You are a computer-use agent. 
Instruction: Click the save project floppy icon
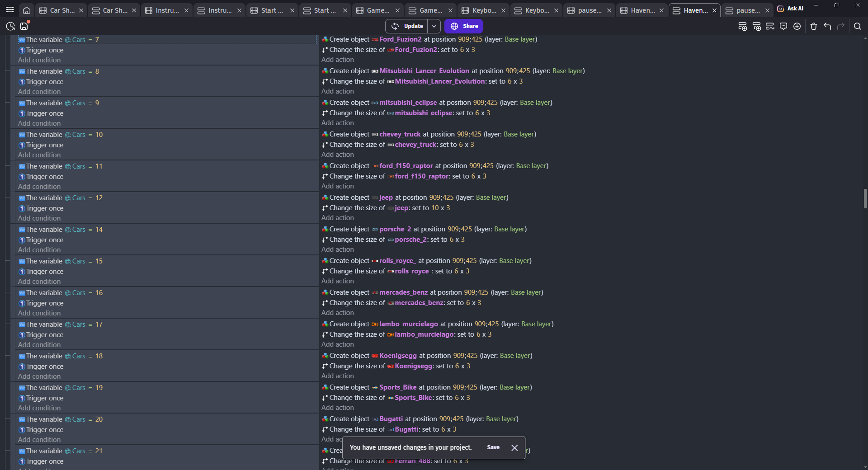coord(24,26)
